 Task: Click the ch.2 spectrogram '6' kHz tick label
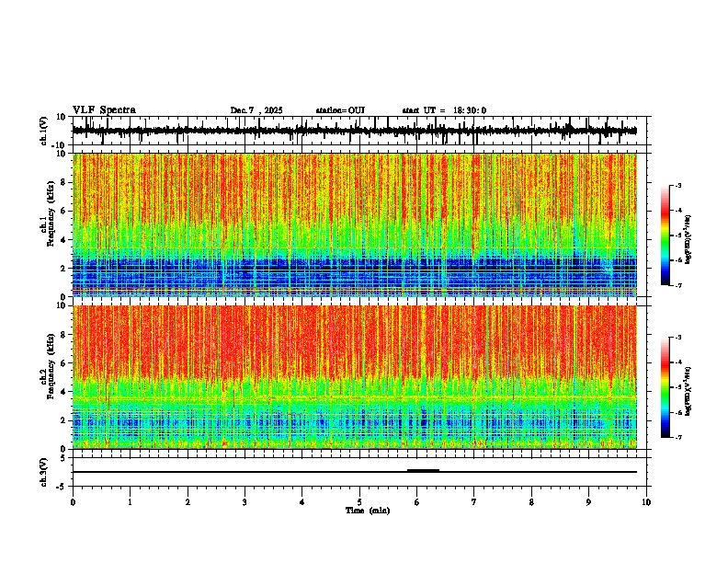(x=63, y=363)
